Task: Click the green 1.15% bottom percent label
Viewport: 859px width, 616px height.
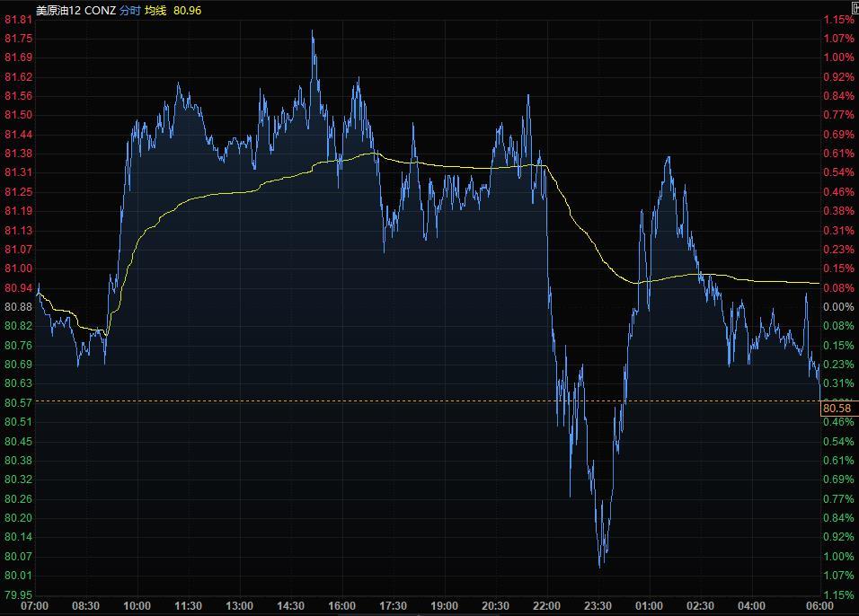Action: [839, 594]
